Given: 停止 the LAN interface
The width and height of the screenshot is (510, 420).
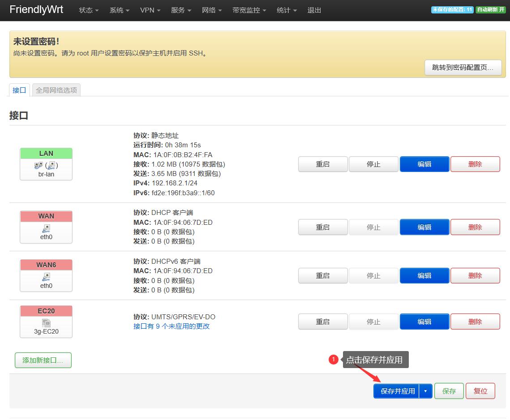Looking at the screenshot, I should (x=373, y=164).
